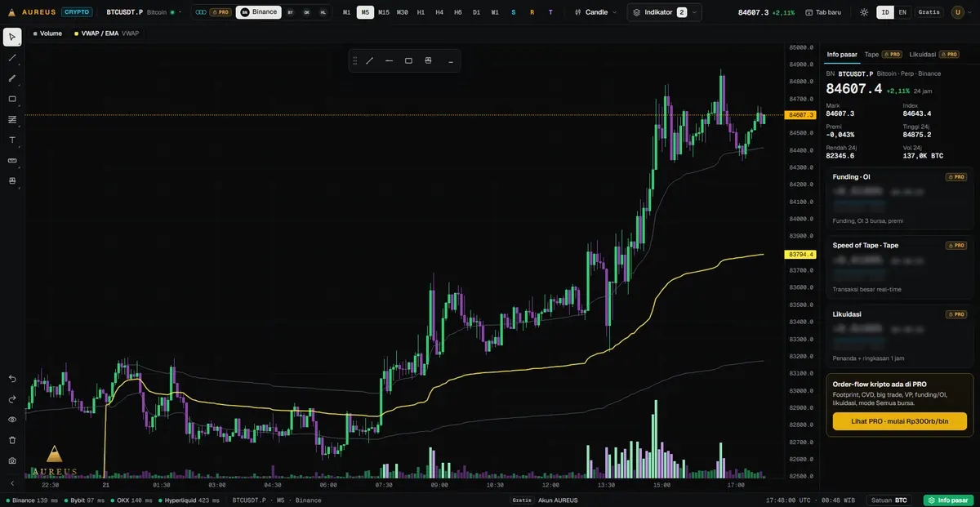The height and width of the screenshot is (507, 980).
Task: Click the CRYPTO mode badge
Action: pos(78,12)
